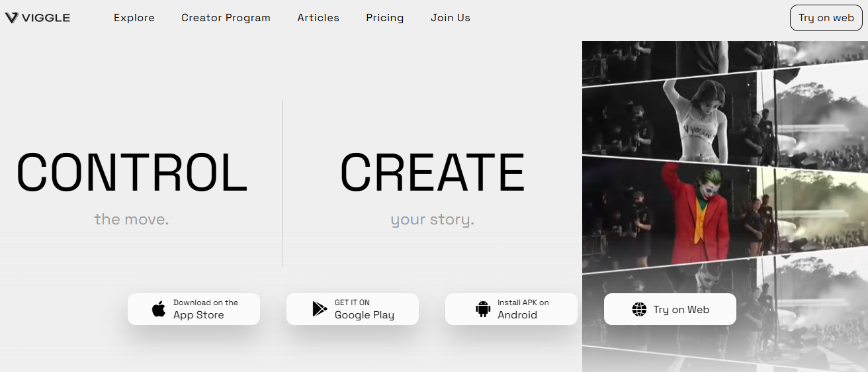Click the Apple logo icon
The height and width of the screenshot is (372, 868).
click(x=159, y=309)
